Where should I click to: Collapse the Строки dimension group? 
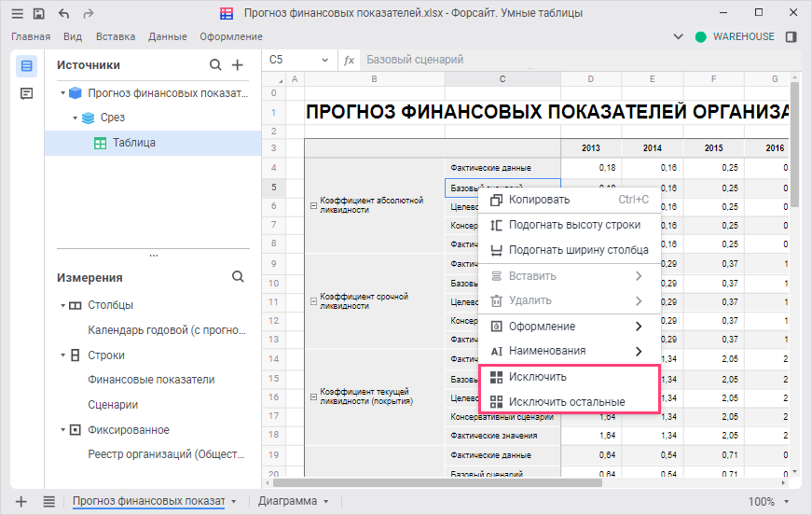[x=62, y=355]
